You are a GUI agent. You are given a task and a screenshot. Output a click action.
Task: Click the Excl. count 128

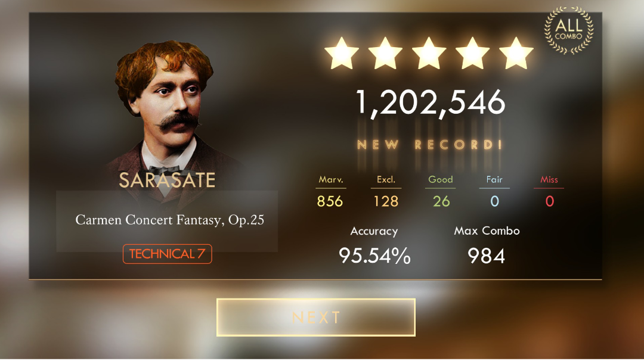386,201
